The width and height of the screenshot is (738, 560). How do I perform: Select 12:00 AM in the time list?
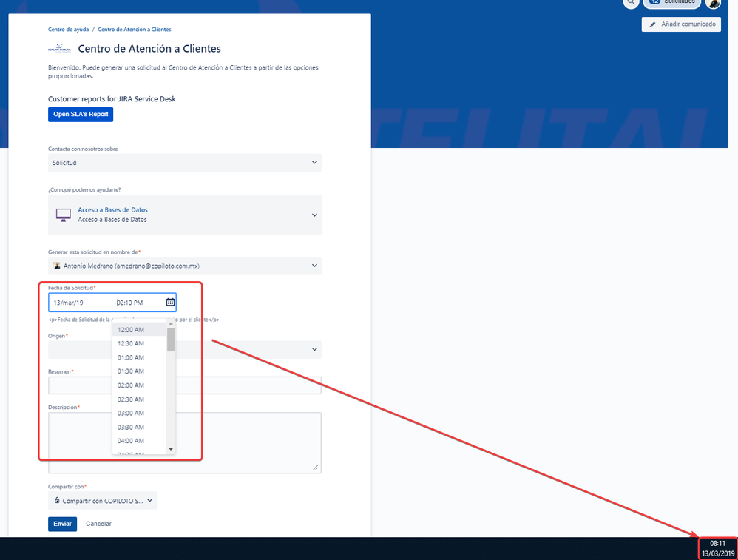[139, 330]
